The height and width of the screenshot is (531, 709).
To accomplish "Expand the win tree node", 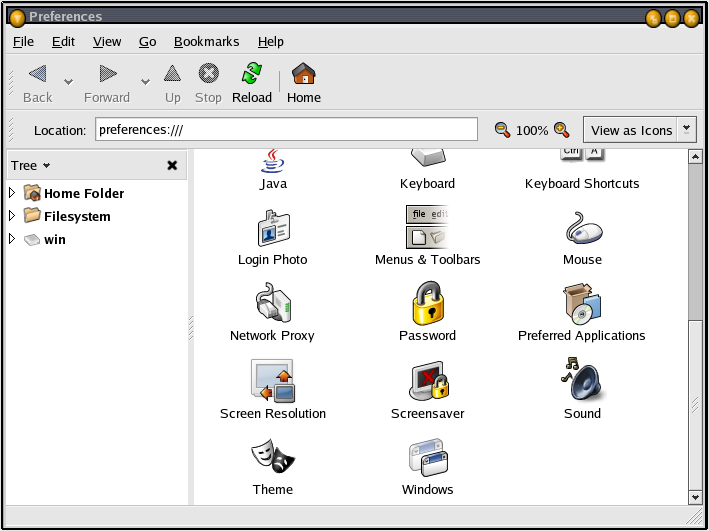I will [12, 239].
